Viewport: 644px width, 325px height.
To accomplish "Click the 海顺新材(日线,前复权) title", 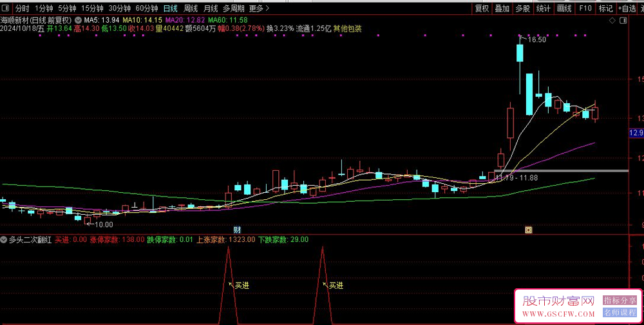I will point(36,20).
